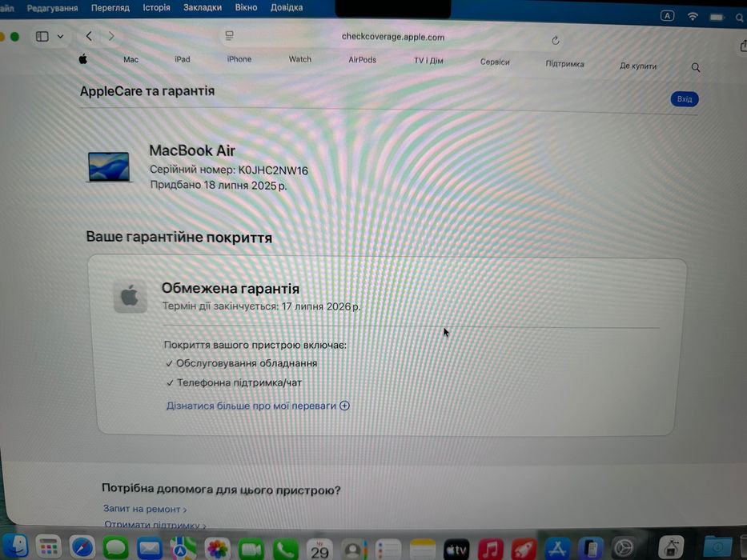Open Messages from the Dock
The height and width of the screenshot is (560, 747).
coord(116,548)
